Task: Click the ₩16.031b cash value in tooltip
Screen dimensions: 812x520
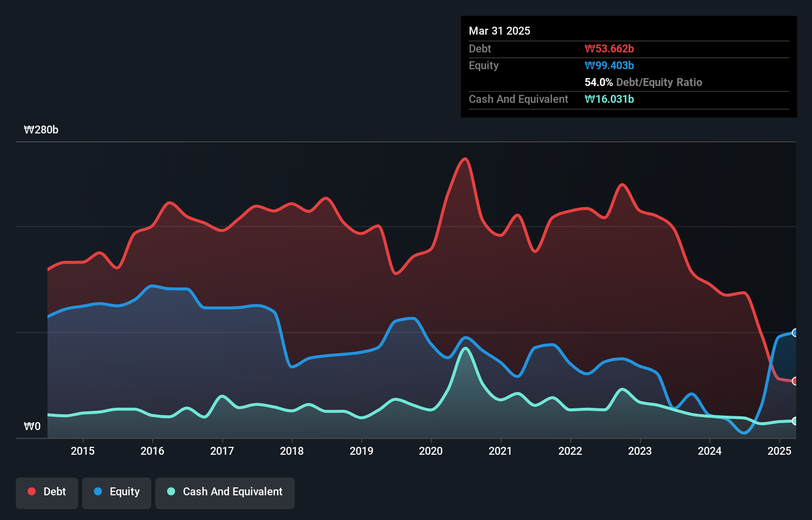Action: tap(609, 99)
